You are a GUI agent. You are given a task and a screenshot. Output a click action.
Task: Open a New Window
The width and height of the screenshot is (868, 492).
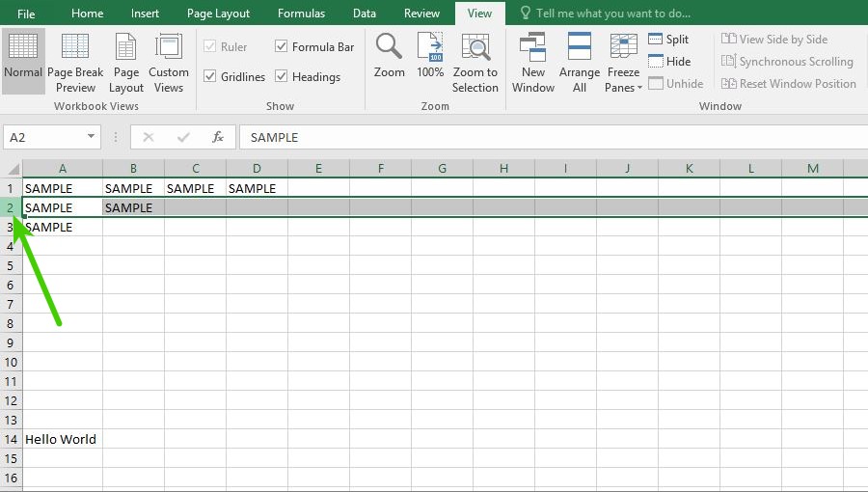[x=533, y=63]
